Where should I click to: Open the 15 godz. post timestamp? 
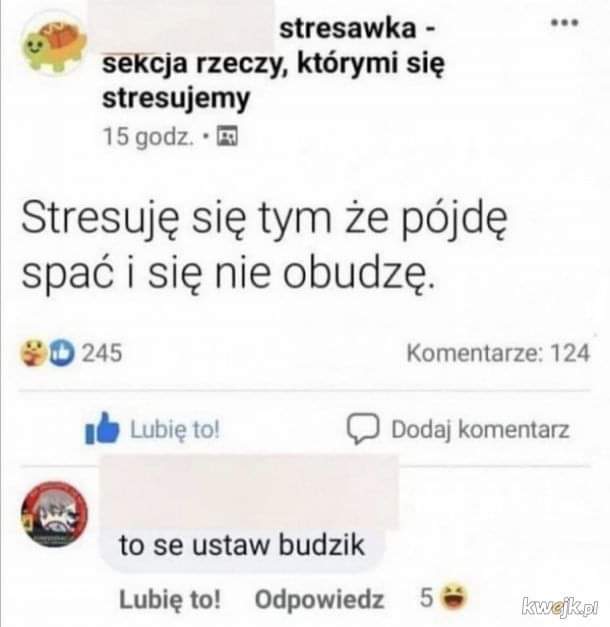149,137
